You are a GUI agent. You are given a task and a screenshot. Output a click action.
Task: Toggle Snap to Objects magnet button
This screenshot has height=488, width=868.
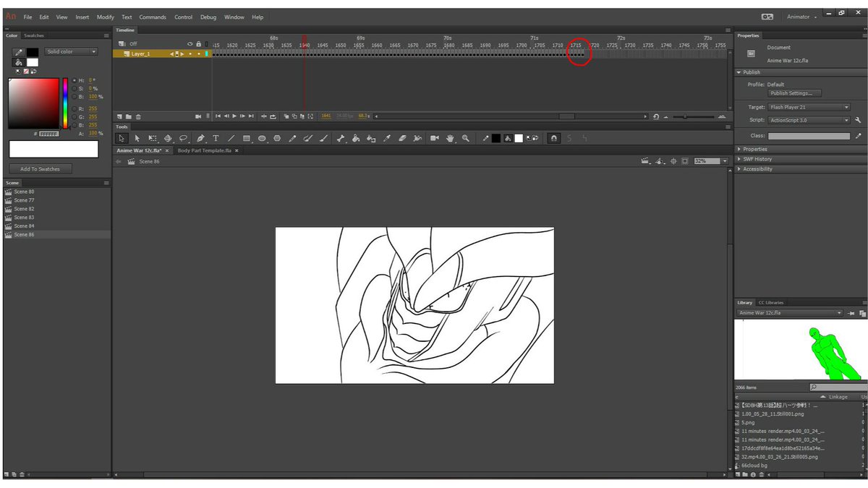554,137
